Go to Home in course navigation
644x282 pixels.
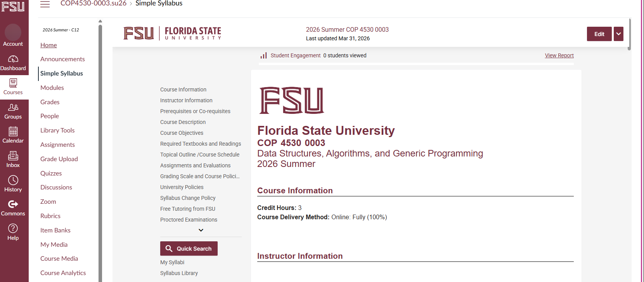pos(48,45)
